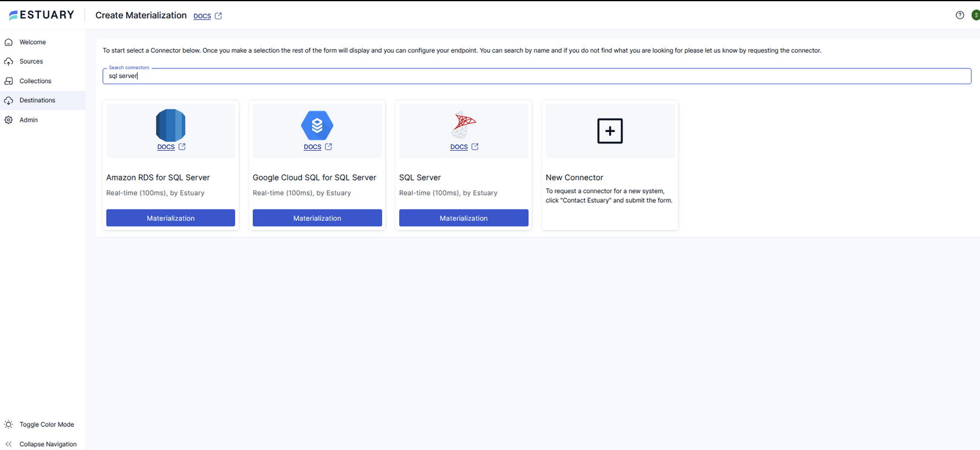Click external-link icon next to header DOCS
The width and height of the screenshot is (980, 450).
click(218, 16)
